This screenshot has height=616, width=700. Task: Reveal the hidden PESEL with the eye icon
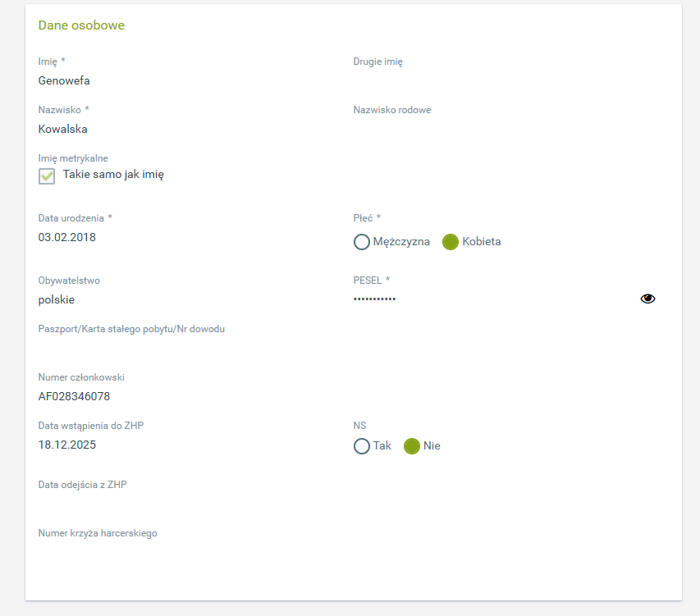point(647,299)
